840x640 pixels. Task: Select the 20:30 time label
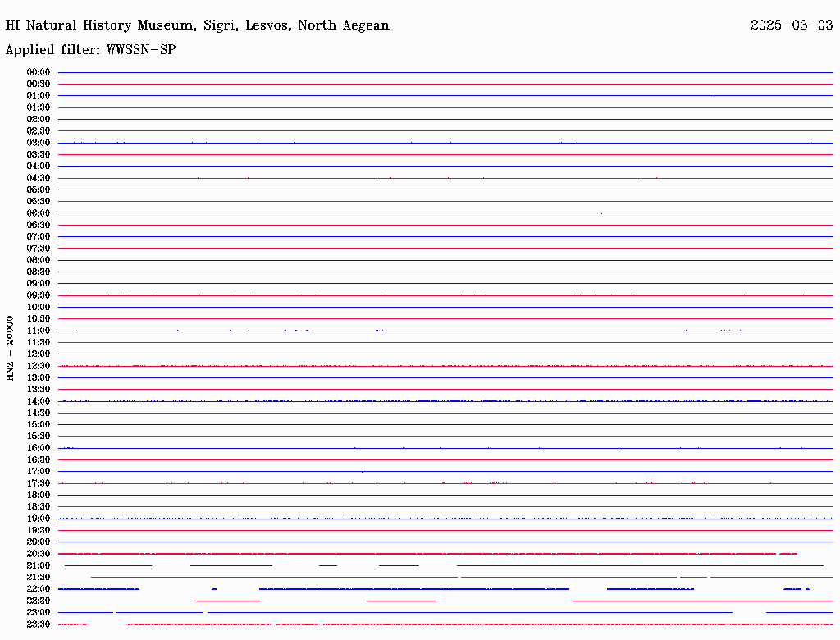click(x=39, y=554)
